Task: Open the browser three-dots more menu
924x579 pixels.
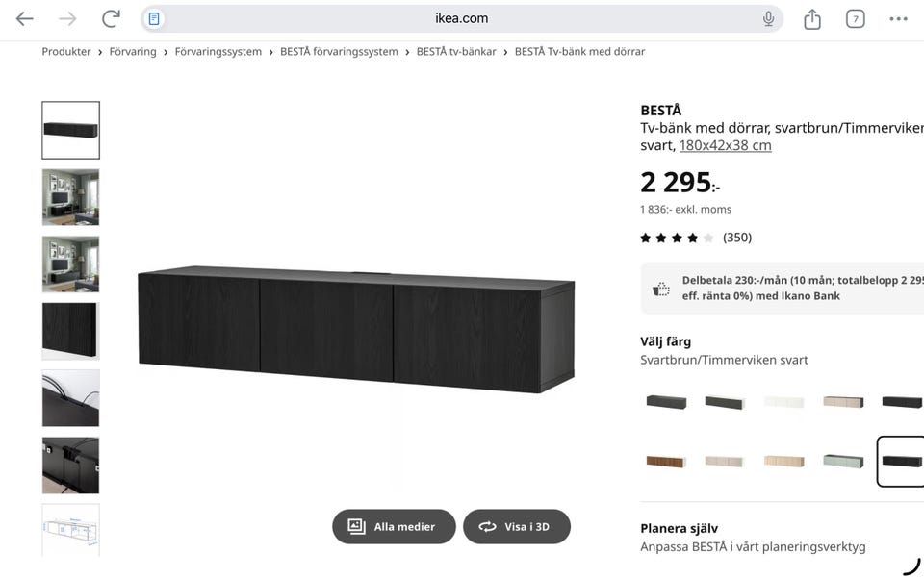Action: [x=898, y=19]
